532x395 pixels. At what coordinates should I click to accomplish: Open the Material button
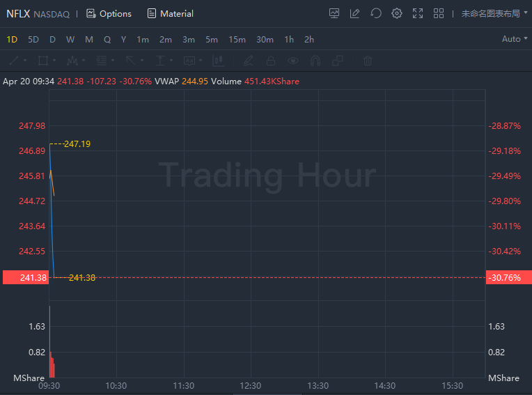click(170, 13)
